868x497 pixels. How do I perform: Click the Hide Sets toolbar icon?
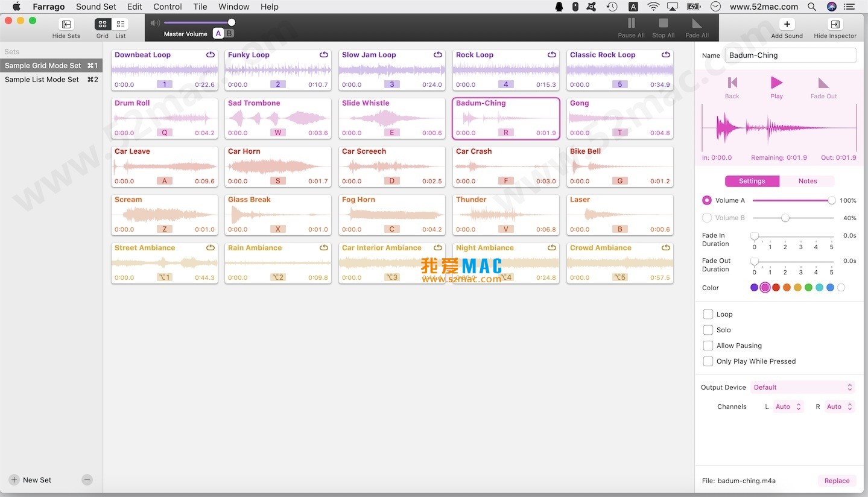click(66, 25)
